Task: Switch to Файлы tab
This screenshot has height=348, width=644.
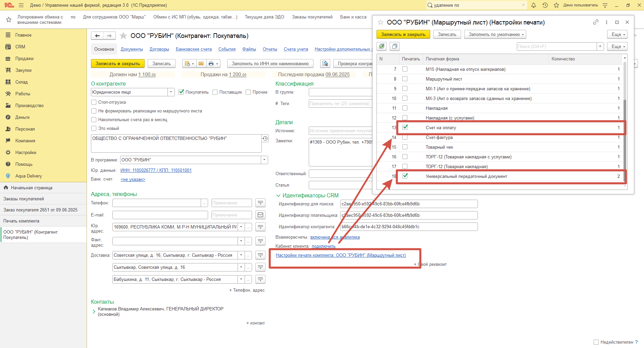Action: coord(249,49)
